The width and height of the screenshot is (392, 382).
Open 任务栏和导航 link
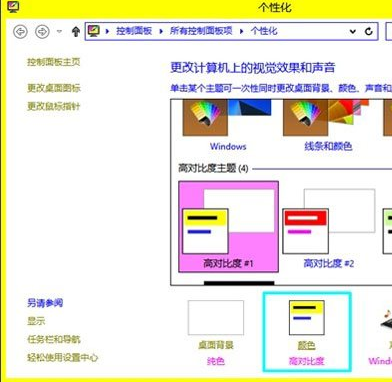pyautogui.click(x=54, y=339)
